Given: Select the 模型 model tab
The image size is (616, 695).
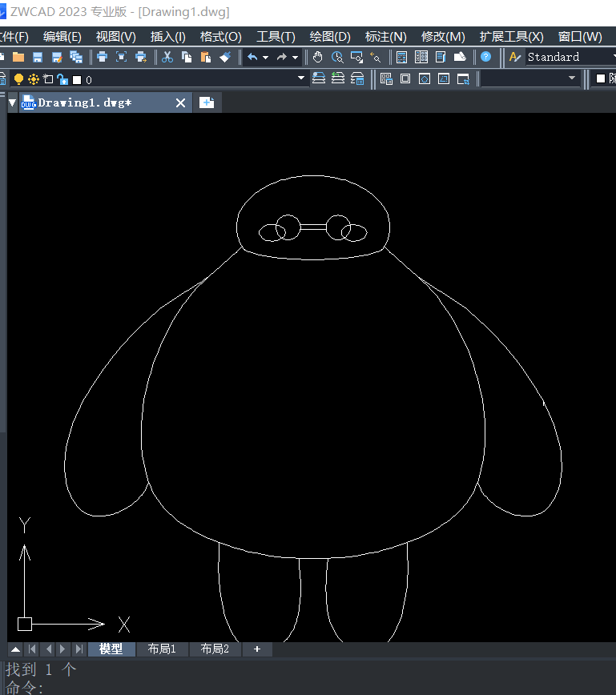Looking at the screenshot, I should [x=111, y=649].
